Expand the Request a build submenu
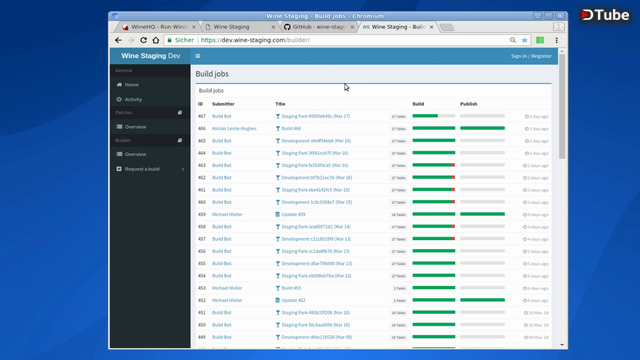Image resolution: width=640 pixels, height=360 pixels. [183, 169]
